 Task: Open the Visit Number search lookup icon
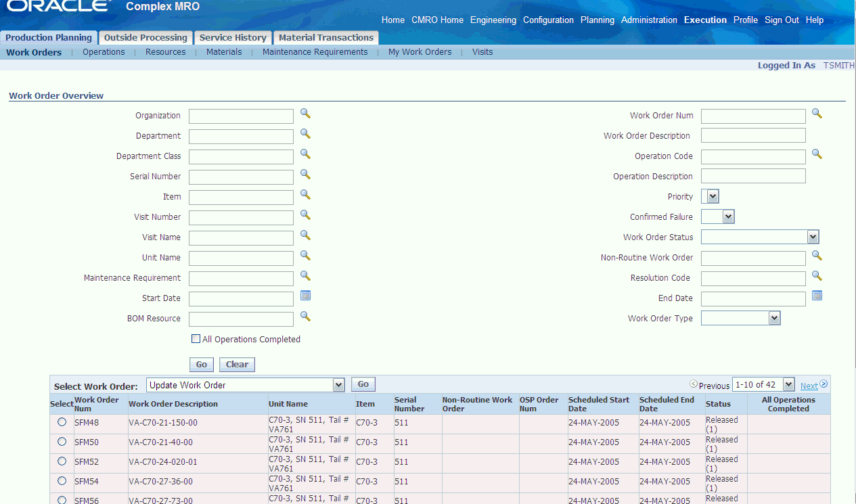[x=305, y=215]
